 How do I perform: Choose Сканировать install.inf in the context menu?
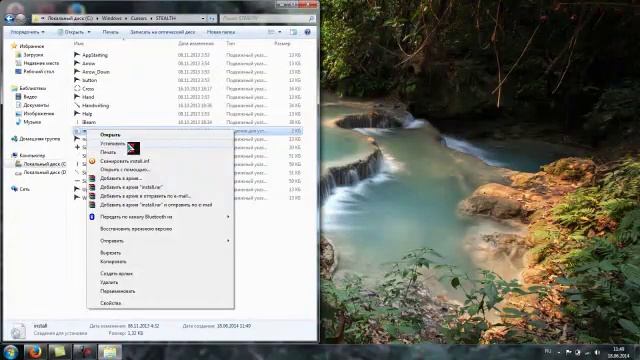125,161
